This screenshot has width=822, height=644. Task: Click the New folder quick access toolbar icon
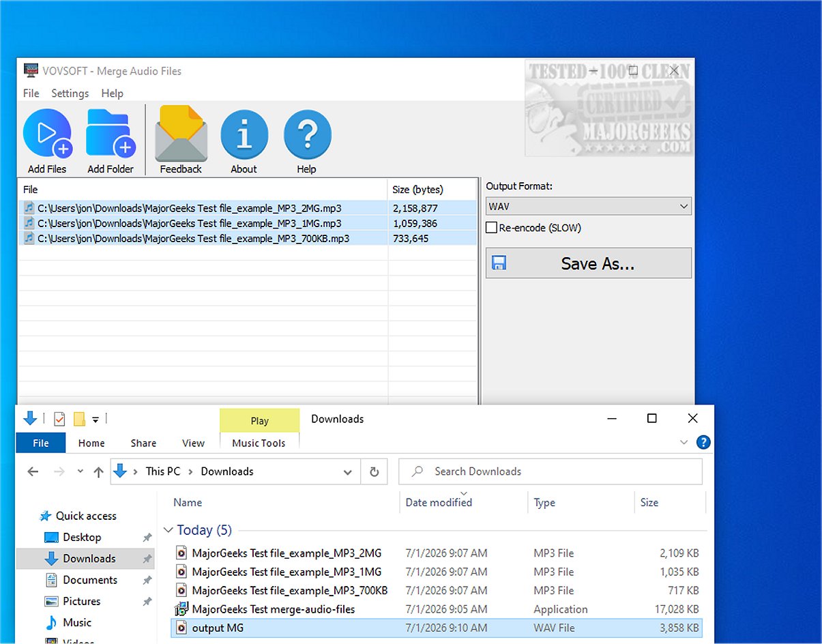coord(79,418)
